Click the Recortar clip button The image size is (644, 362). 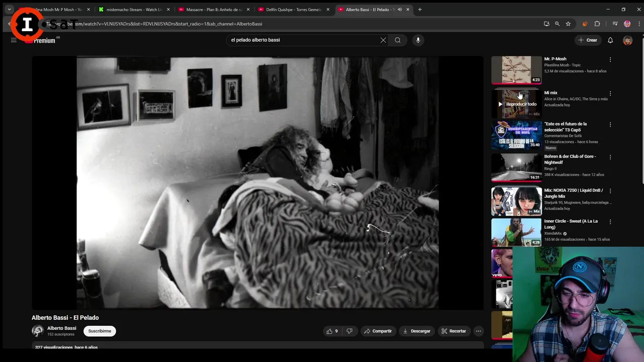click(454, 331)
